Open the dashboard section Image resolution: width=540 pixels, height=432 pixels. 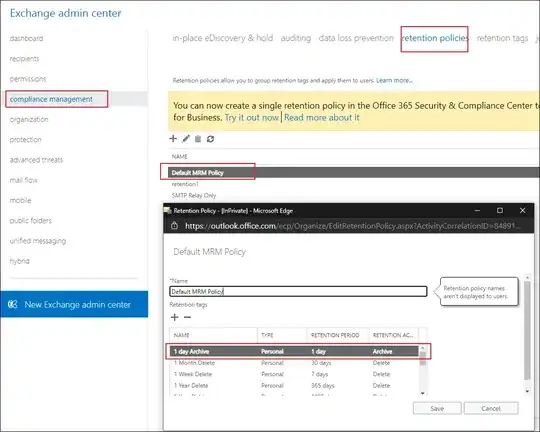point(27,39)
